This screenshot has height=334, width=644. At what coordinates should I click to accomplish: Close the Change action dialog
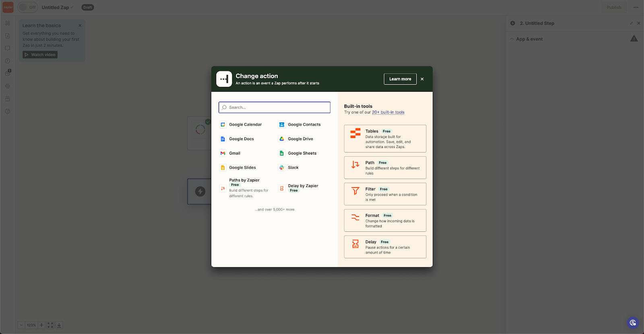tap(422, 79)
